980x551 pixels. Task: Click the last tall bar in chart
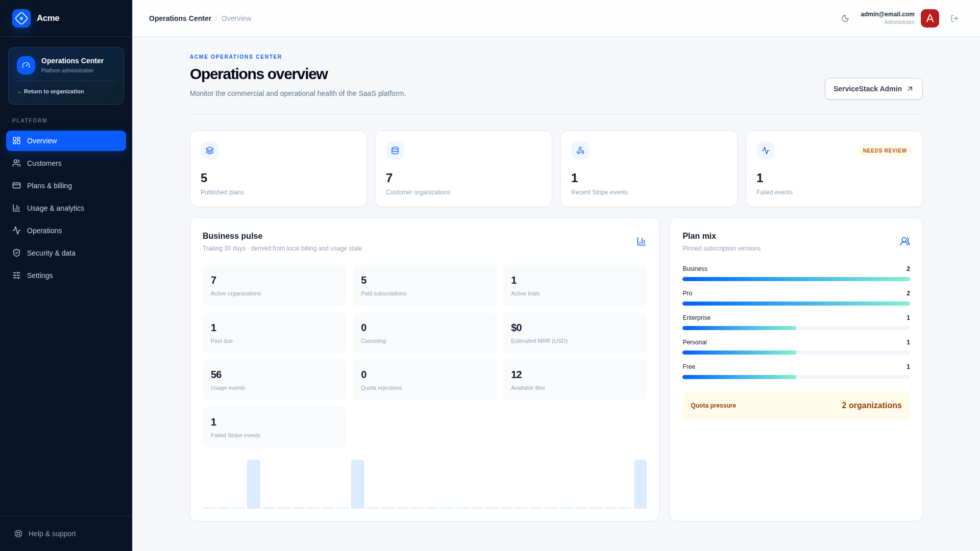pos(640,484)
